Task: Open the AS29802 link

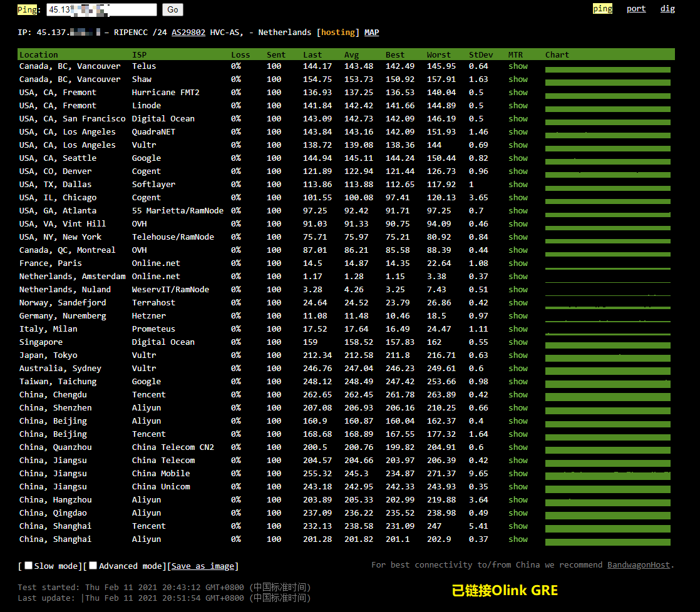Action: pos(188,32)
